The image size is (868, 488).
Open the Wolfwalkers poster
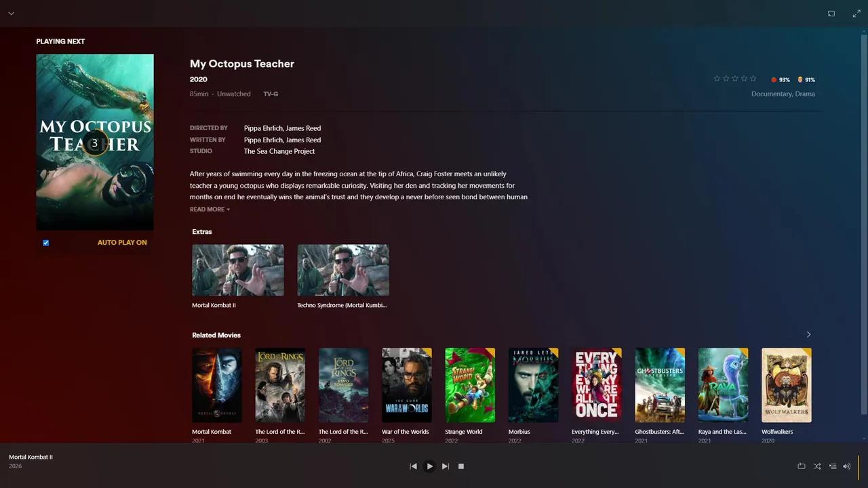click(x=787, y=385)
